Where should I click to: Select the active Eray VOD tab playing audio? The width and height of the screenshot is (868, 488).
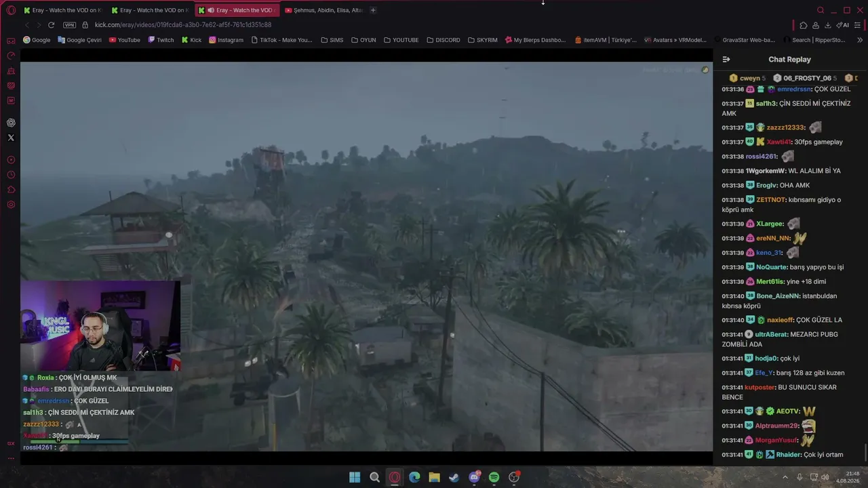tap(238, 10)
